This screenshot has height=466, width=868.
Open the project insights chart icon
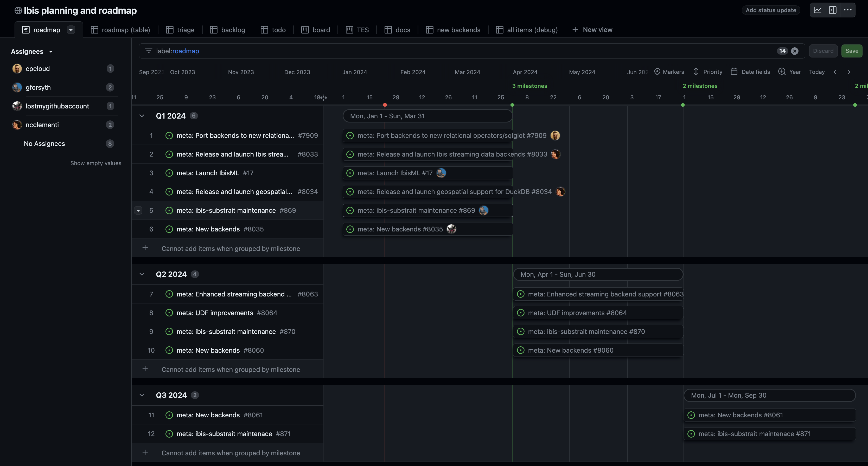(818, 10)
